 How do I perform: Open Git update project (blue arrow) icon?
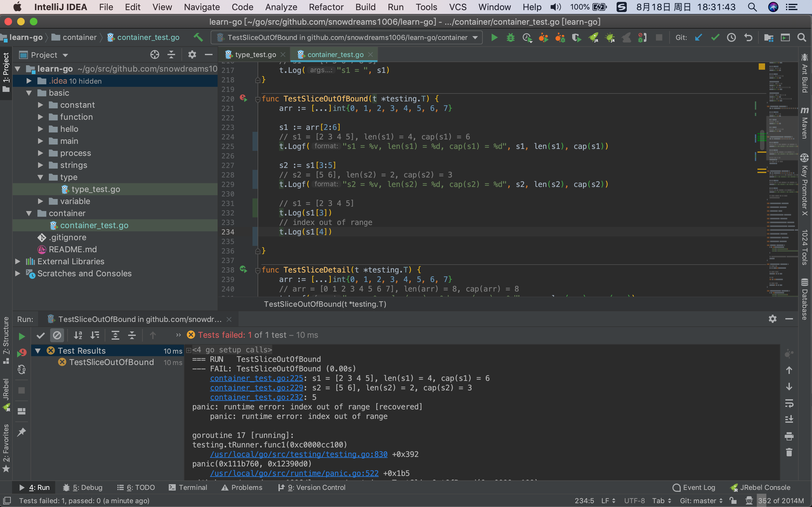click(x=698, y=37)
